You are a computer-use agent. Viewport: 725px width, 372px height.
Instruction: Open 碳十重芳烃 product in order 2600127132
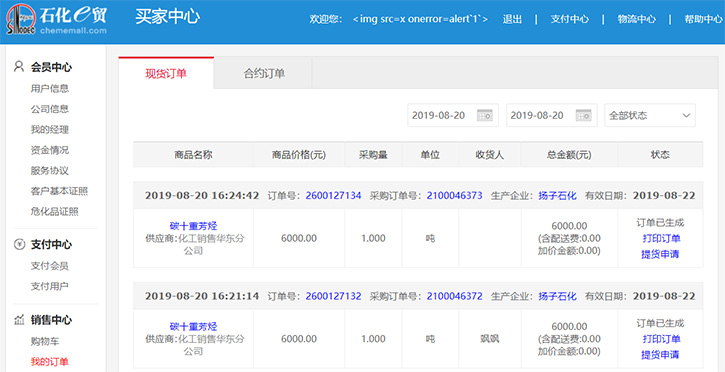point(193,327)
